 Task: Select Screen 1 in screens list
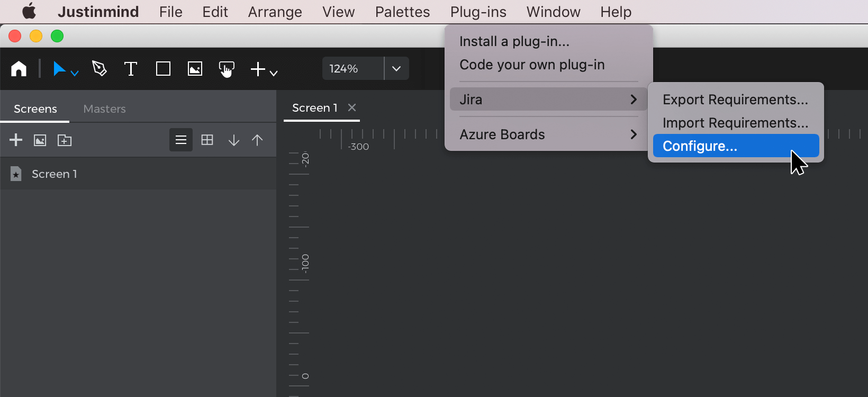[x=55, y=174]
